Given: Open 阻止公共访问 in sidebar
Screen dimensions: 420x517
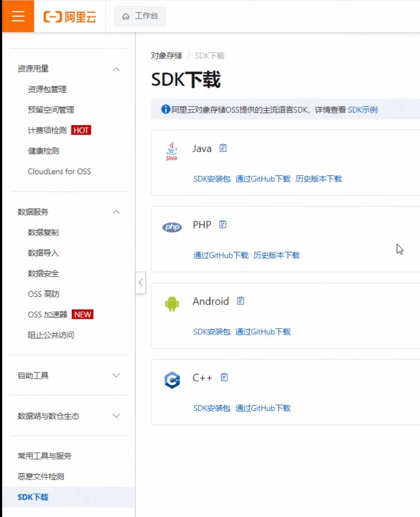Looking at the screenshot, I should click(x=51, y=335).
